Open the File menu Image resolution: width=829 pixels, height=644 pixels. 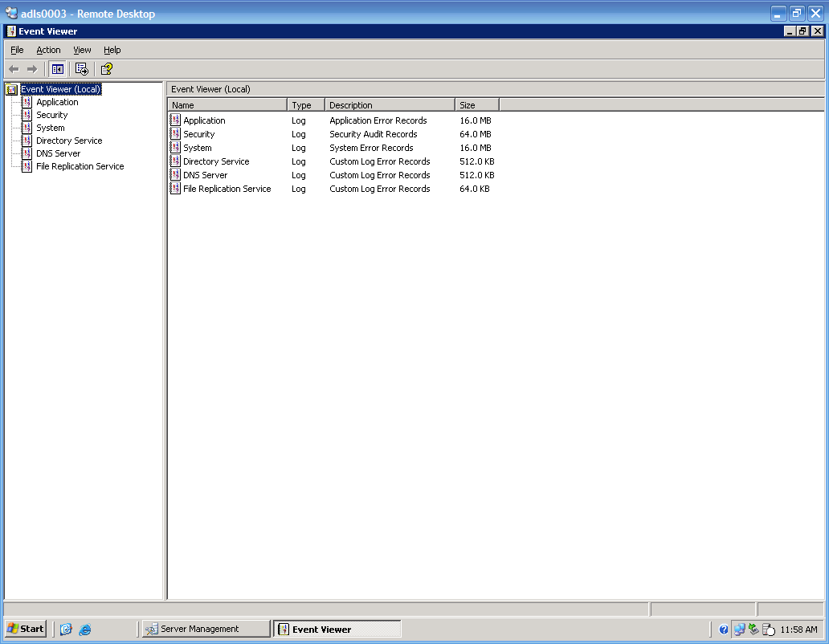(x=17, y=50)
